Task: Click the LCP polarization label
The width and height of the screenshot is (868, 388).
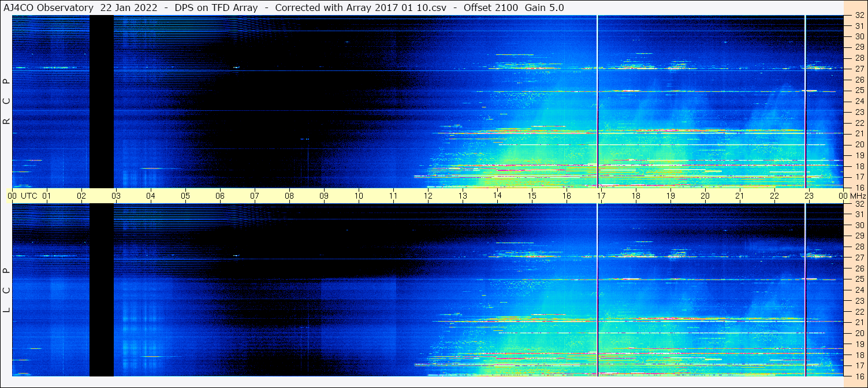Action: [6, 290]
